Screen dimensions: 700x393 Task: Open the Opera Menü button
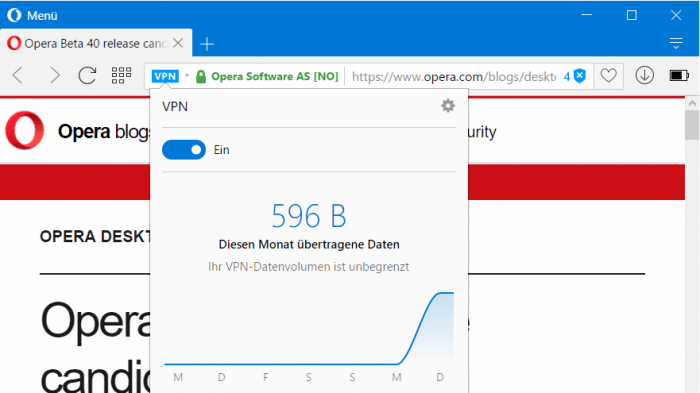click(x=32, y=15)
